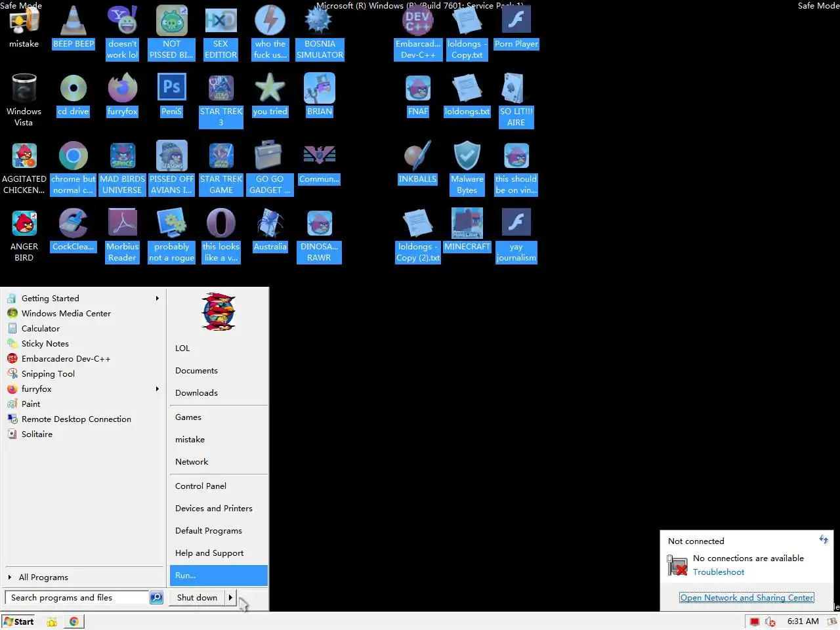Expand All Programs list
The width and height of the screenshot is (840, 630).
tap(84, 577)
